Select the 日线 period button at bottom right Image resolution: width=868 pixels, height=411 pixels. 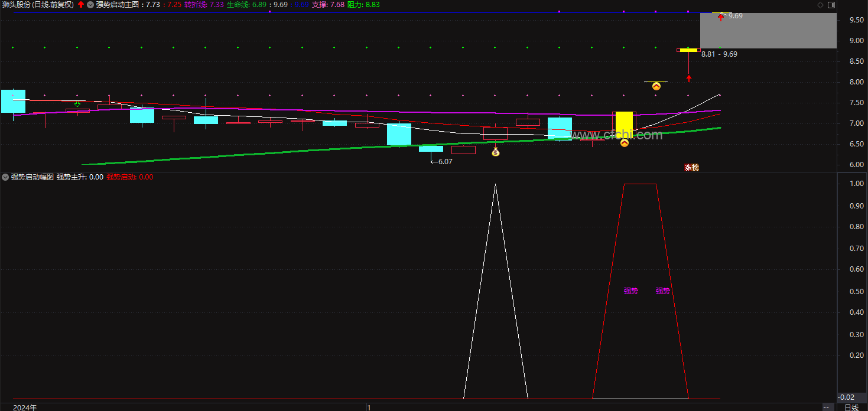851,407
